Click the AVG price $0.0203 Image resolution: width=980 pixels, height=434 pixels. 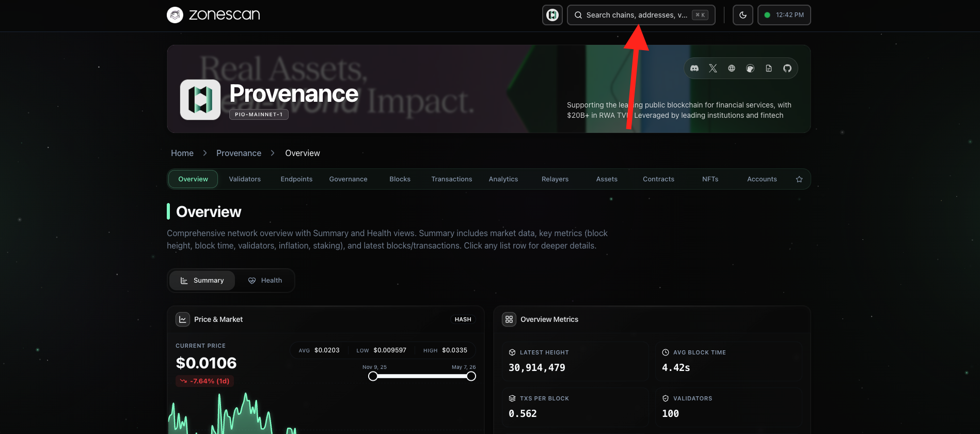(x=327, y=350)
